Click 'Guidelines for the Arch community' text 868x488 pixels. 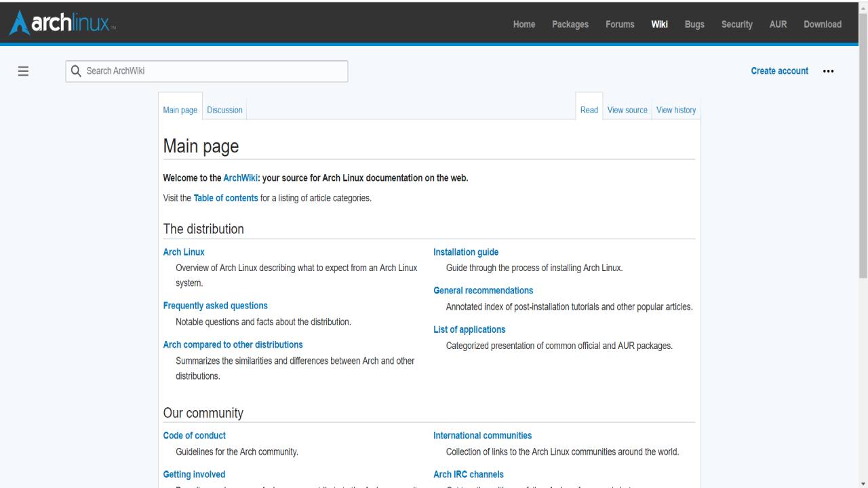pyautogui.click(x=237, y=452)
